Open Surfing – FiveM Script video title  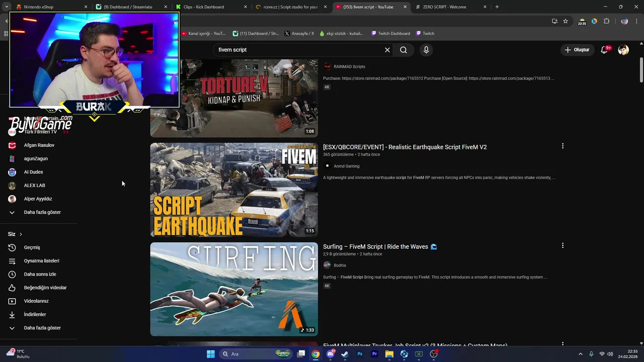(380, 246)
